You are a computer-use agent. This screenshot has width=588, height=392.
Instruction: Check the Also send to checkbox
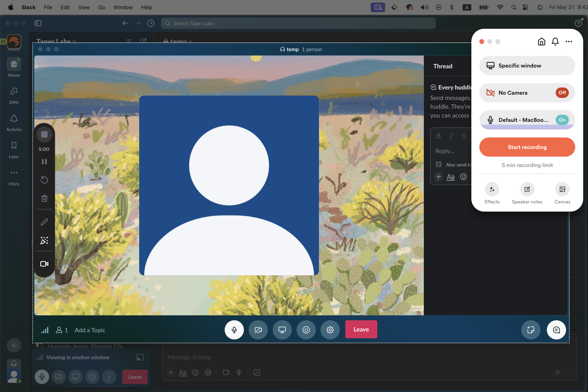[438, 164]
